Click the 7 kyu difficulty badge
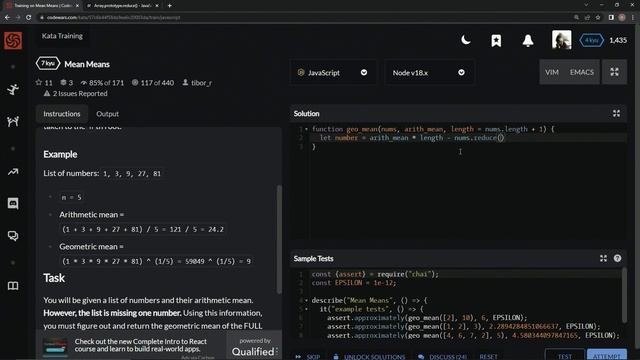The height and width of the screenshot is (360, 640). (x=48, y=64)
